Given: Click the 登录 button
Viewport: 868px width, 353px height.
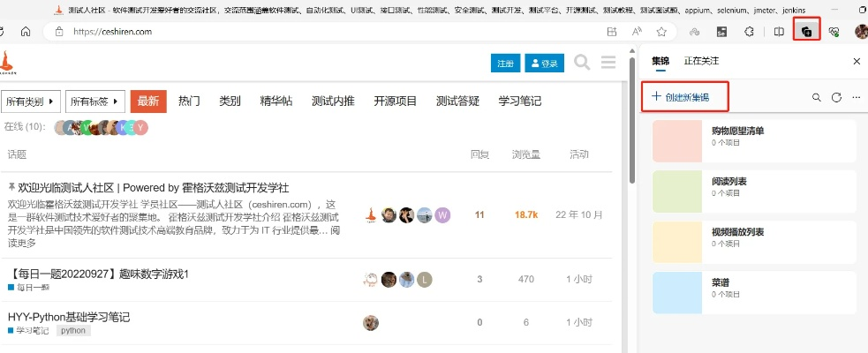Looking at the screenshot, I should tap(545, 63).
